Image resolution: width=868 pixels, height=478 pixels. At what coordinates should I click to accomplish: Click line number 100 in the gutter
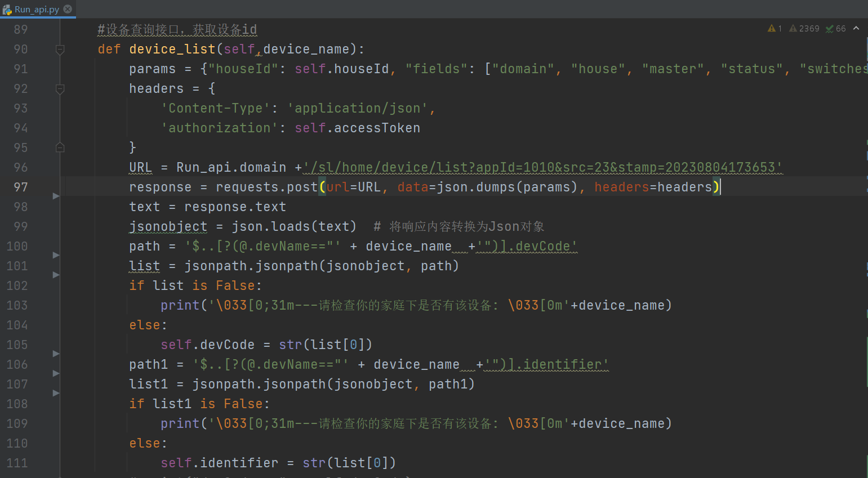point(17,246)
